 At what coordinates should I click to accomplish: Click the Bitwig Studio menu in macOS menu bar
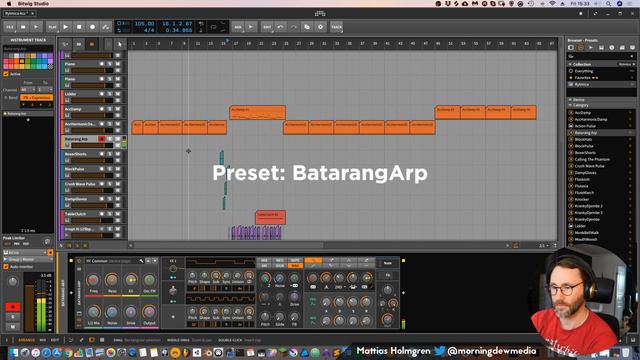pyautogui.click(x=33, y=4)
